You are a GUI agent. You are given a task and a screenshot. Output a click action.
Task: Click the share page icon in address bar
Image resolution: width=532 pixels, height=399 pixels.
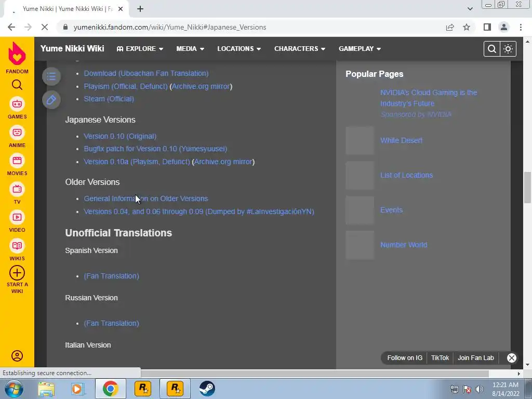coord(450,27)
